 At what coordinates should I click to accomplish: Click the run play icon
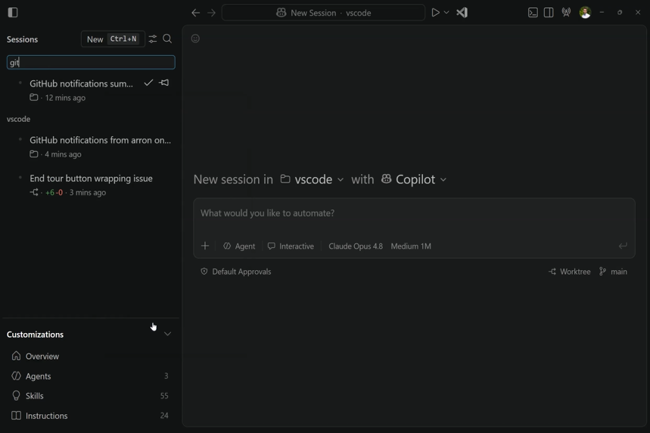coord(435,13)
